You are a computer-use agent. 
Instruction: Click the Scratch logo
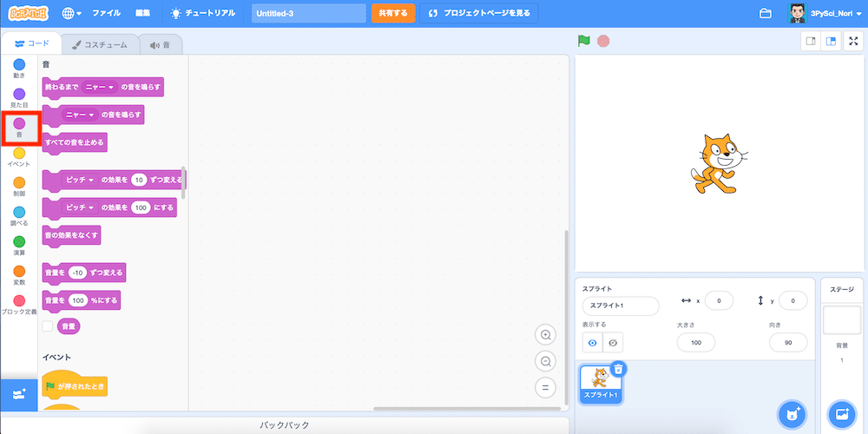[29, 13]
